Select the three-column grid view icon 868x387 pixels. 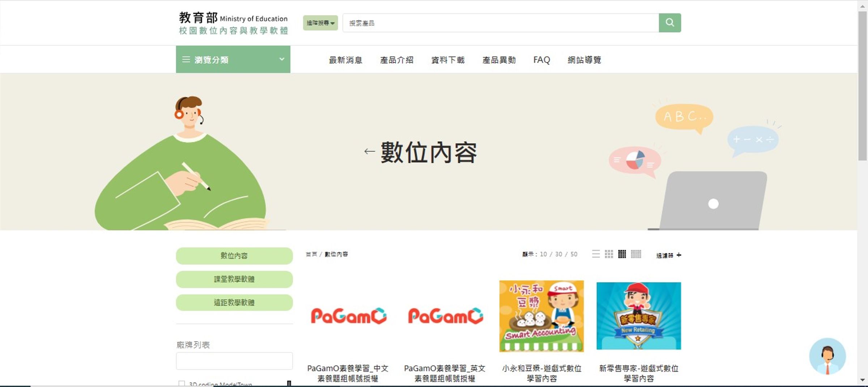coord(609,254)
